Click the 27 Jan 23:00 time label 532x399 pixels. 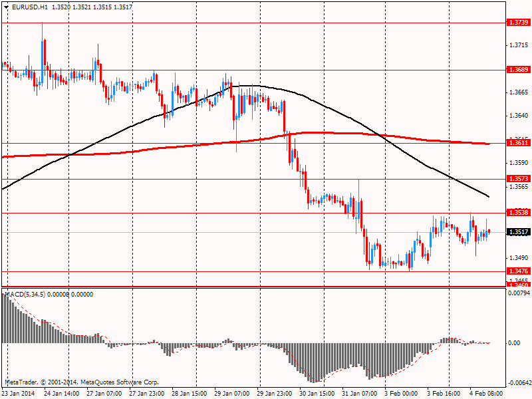click(x=146, y=394)
